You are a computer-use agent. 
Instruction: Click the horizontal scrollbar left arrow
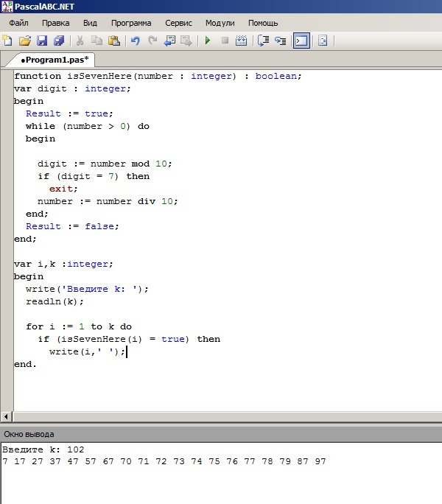(x=6, y=416)
